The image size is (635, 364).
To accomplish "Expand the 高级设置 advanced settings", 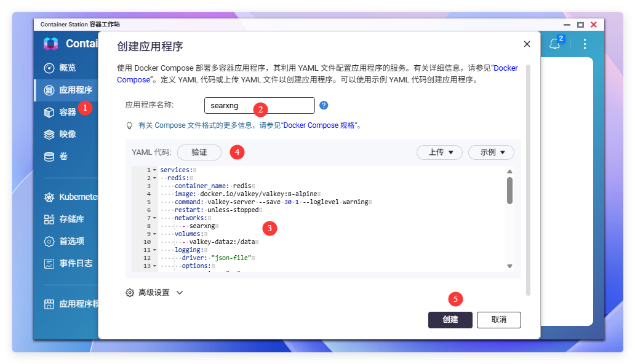I will (x=154, y=292).
